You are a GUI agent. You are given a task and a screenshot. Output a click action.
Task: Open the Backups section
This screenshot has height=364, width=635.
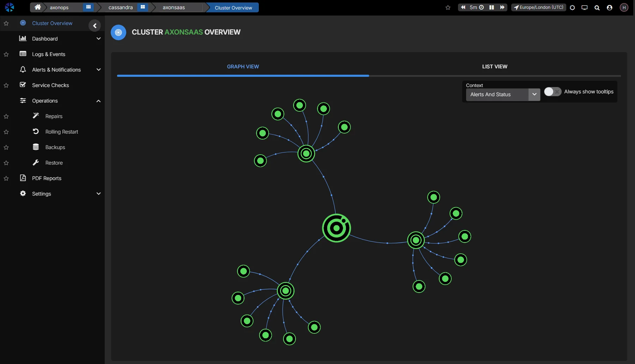pyautogui.click(x=55, y=147)
